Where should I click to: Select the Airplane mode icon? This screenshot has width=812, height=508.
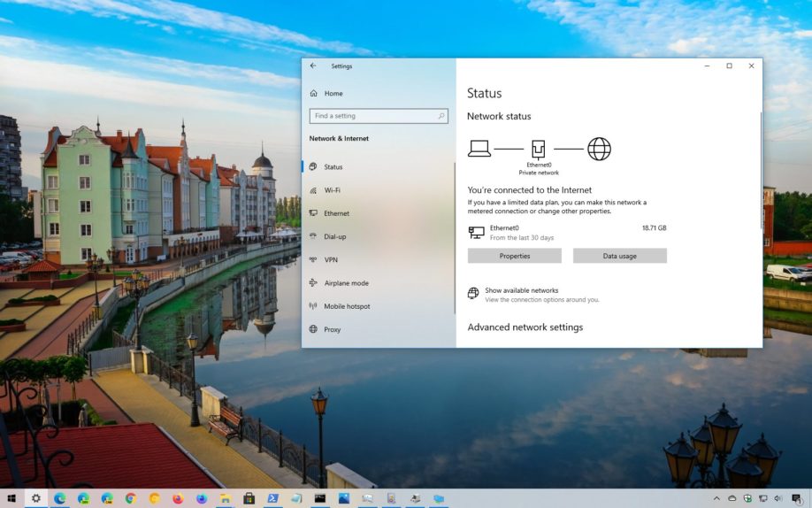[x=313, y=283]
